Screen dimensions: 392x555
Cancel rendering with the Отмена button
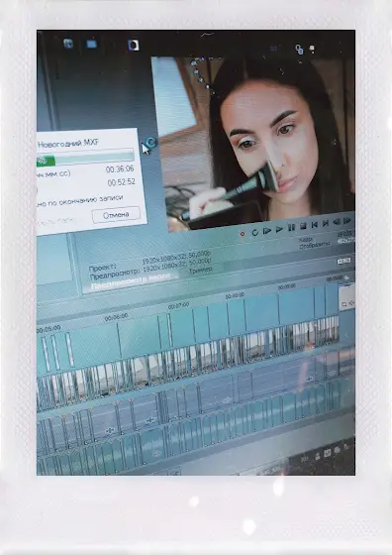(116, 215)
